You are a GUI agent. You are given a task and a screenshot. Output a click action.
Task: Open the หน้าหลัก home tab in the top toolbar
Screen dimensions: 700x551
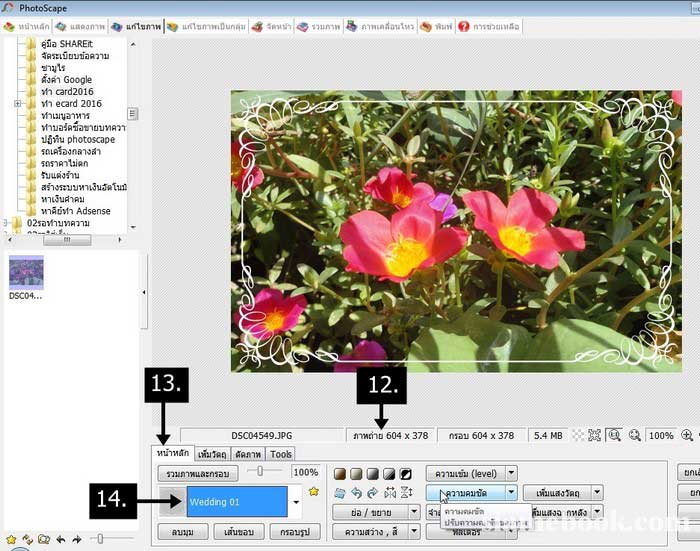26,27
